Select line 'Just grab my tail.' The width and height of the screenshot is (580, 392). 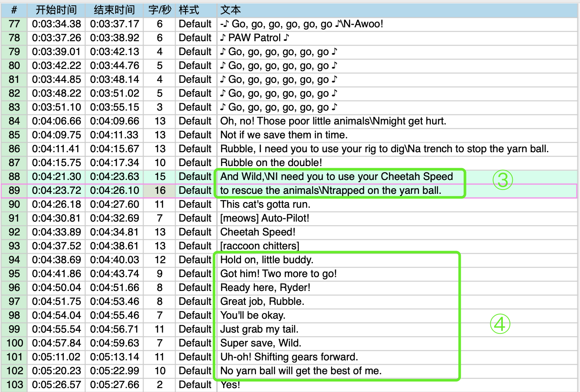point(259,329)
